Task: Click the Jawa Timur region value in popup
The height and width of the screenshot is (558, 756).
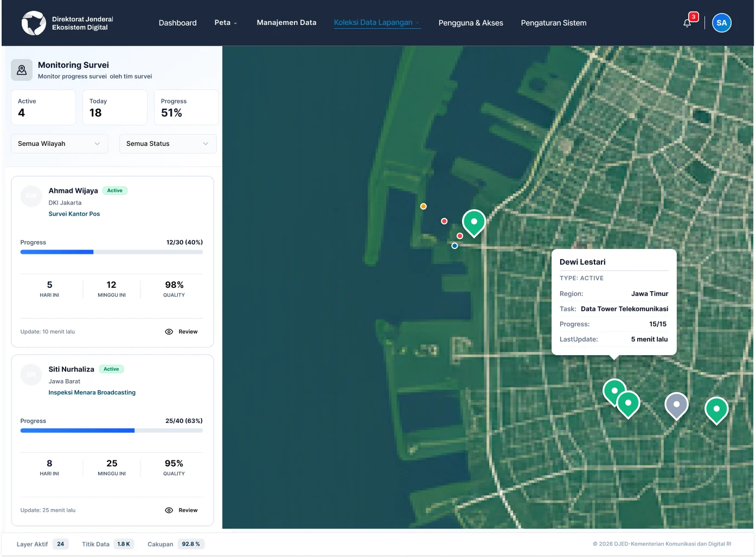Action: (x=650, y=294)
